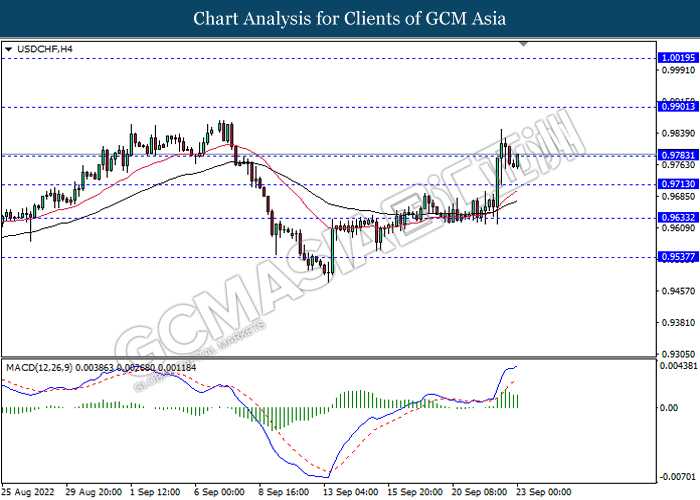
Task: Click the USDCHF,H4 chart title
Action: [x=45, y=49]
